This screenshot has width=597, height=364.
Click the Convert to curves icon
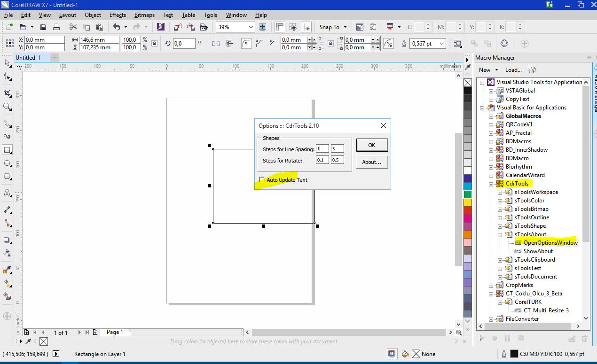pos(504,44)
